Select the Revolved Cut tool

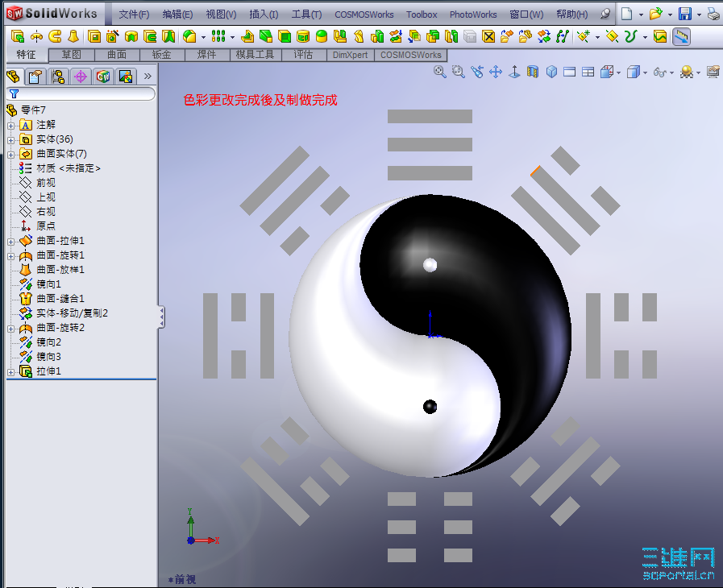[131, 36]
